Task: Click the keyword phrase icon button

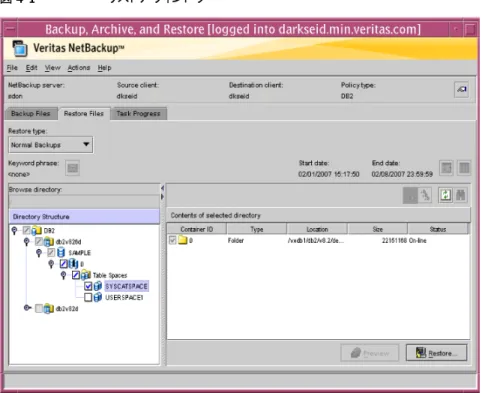Action: [x=72, y=168]
